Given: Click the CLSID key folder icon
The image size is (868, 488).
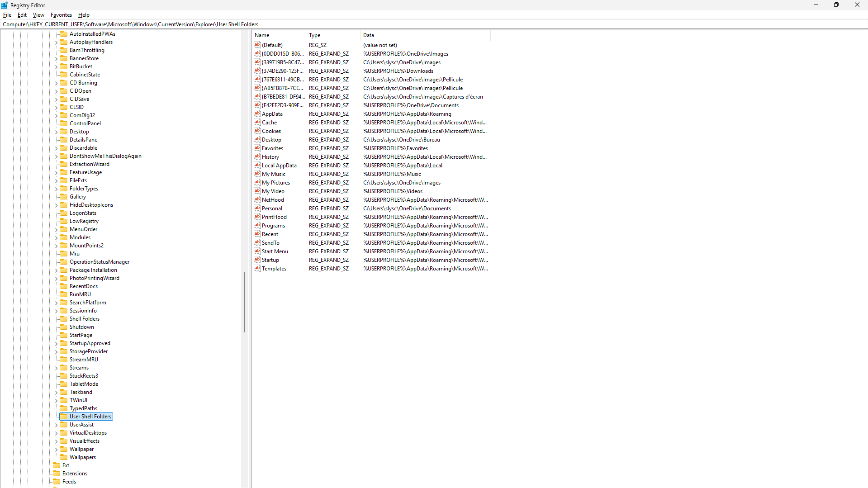Looking at the screenshot, I should point(64,107).
